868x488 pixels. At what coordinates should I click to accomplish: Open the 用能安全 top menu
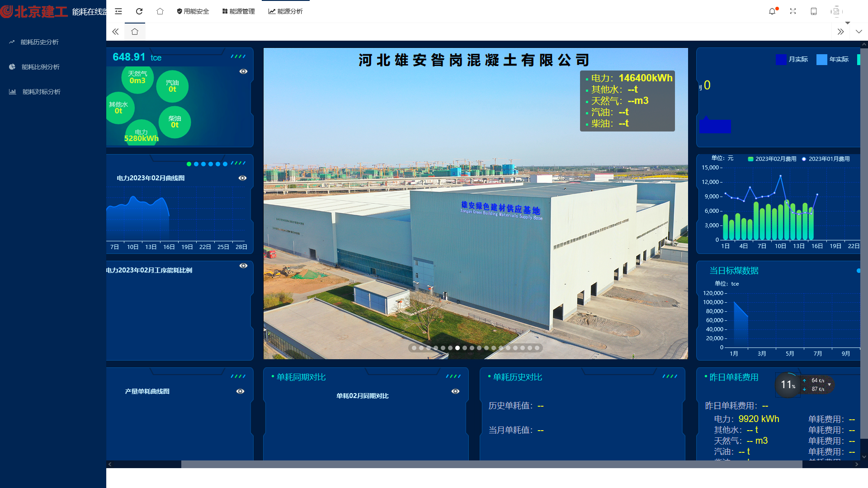click(193, 11)
